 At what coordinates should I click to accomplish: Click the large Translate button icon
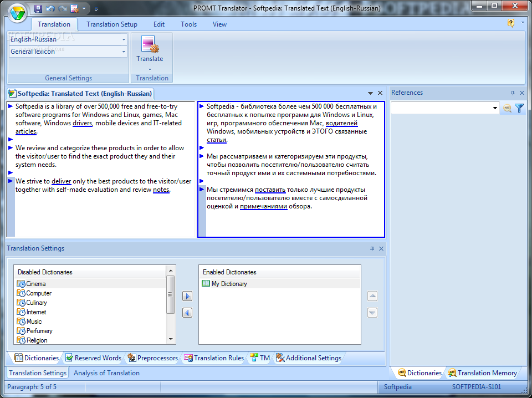point(150,45)
